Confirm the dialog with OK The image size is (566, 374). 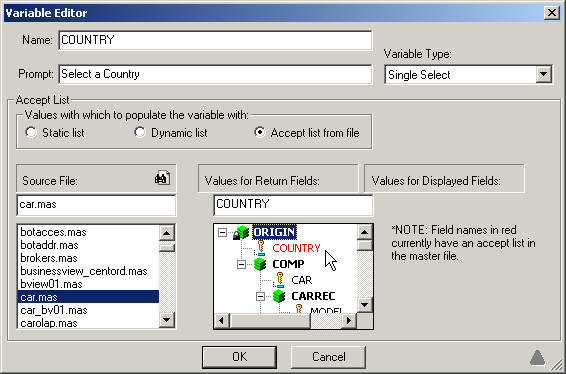[239, 357]
